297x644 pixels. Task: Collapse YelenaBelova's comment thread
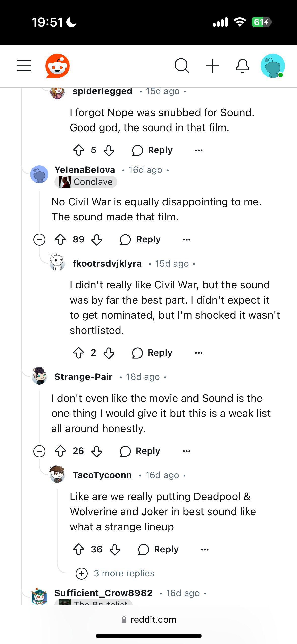click(39, 240)
